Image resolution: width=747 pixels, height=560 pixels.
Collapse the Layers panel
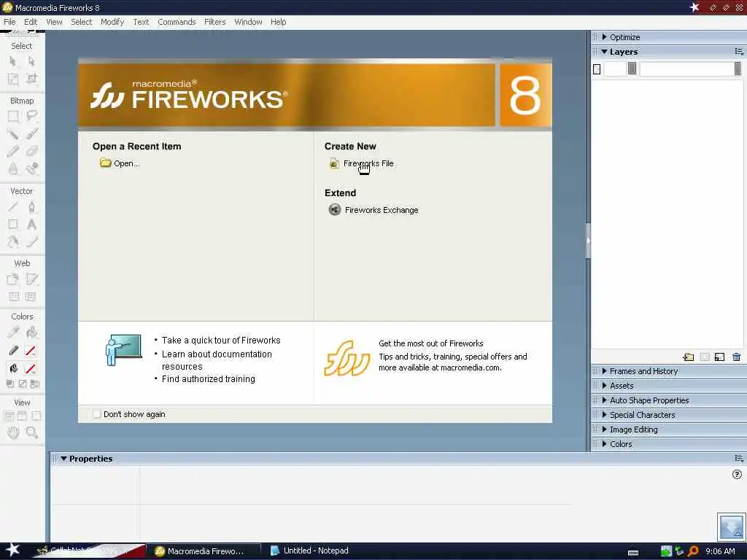point(605,52)
